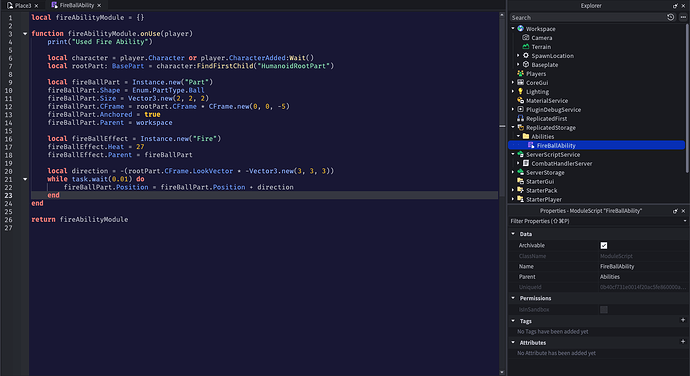Expand the CoreGui tree node
Viewport: 690px width, 376px height.
(513, 82)
